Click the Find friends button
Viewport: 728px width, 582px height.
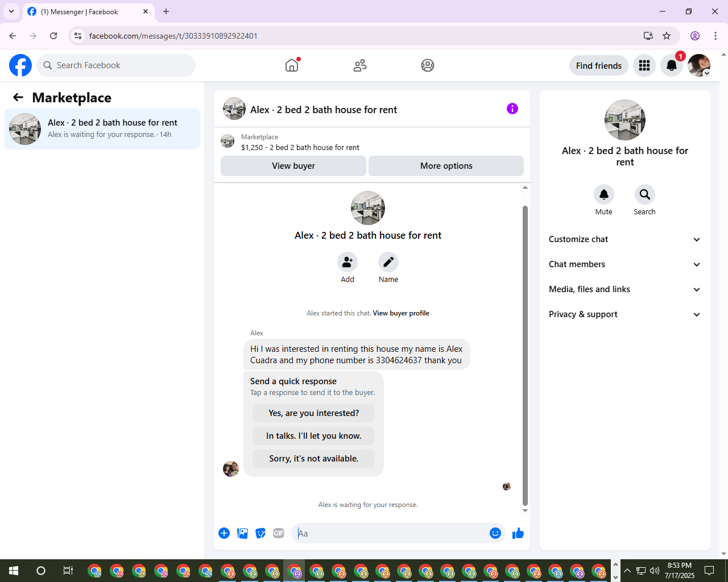(x=599, y=65)
